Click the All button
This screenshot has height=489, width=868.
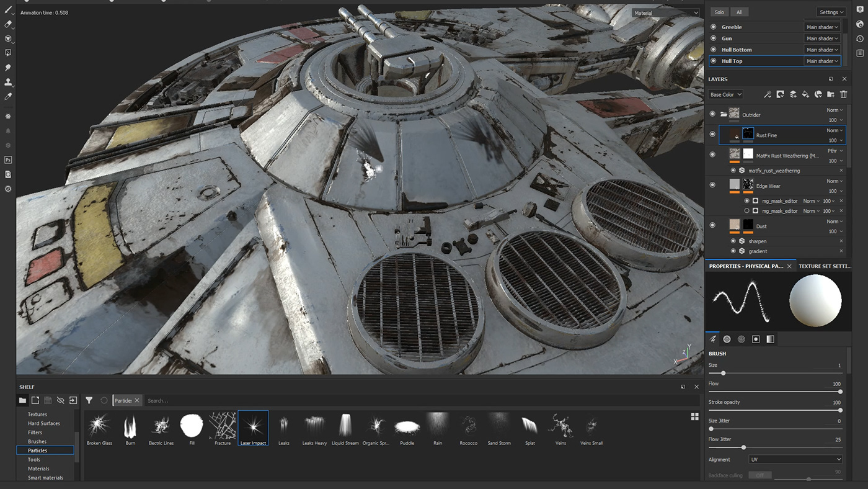point(739,12)
